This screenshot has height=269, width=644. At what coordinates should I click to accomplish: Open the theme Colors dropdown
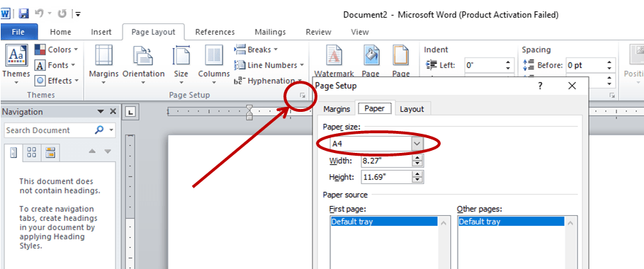[56, 50]
